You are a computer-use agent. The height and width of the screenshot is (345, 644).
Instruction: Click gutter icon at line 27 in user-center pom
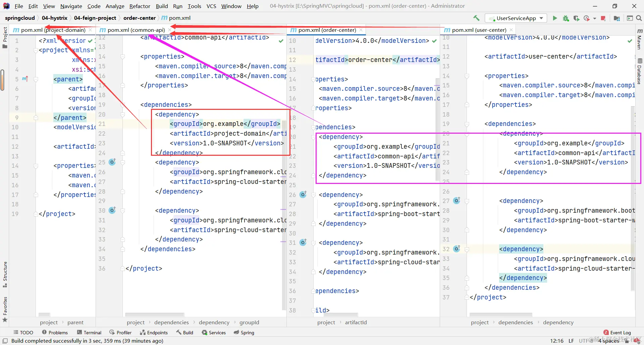point(457,200)
